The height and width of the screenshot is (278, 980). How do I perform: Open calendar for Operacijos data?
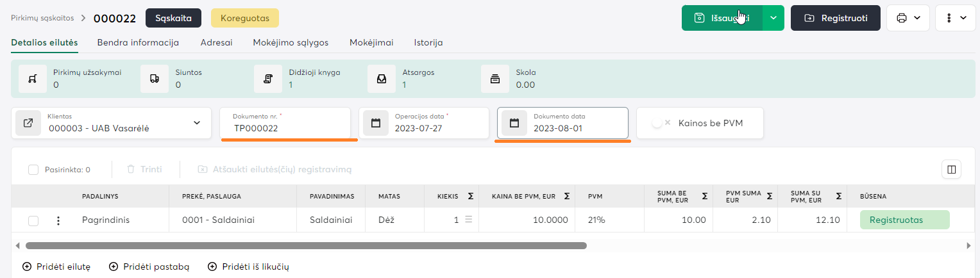click(x=376, y=123)
